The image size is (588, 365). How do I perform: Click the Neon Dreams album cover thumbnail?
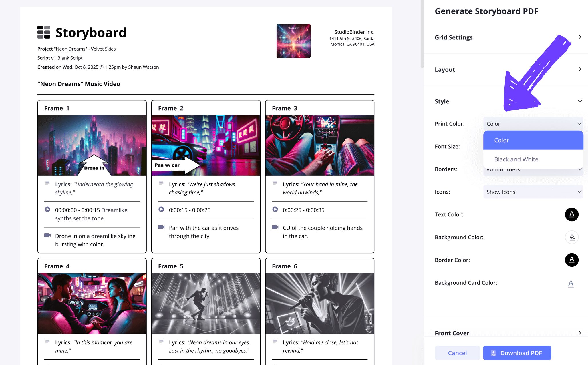[x=293, y=41]
